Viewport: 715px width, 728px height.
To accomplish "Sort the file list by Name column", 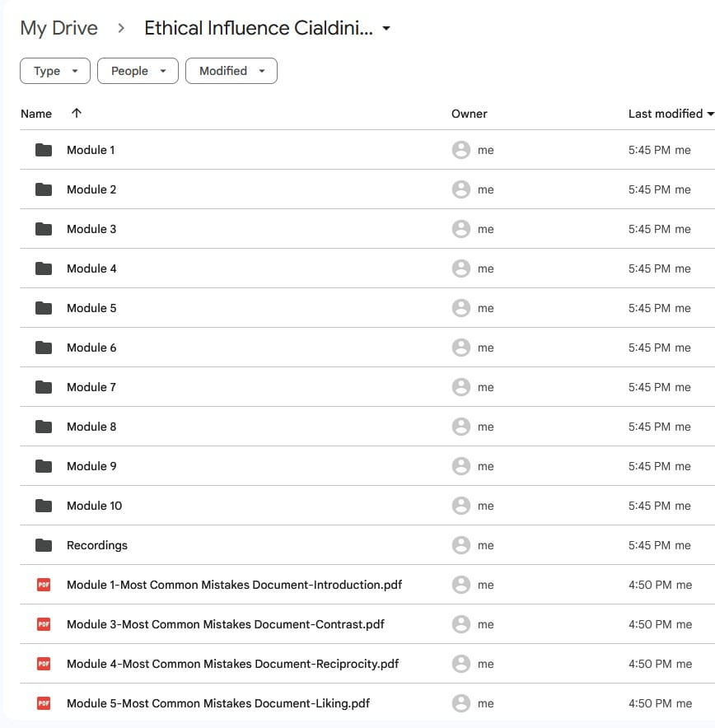I will click(36, 114).
